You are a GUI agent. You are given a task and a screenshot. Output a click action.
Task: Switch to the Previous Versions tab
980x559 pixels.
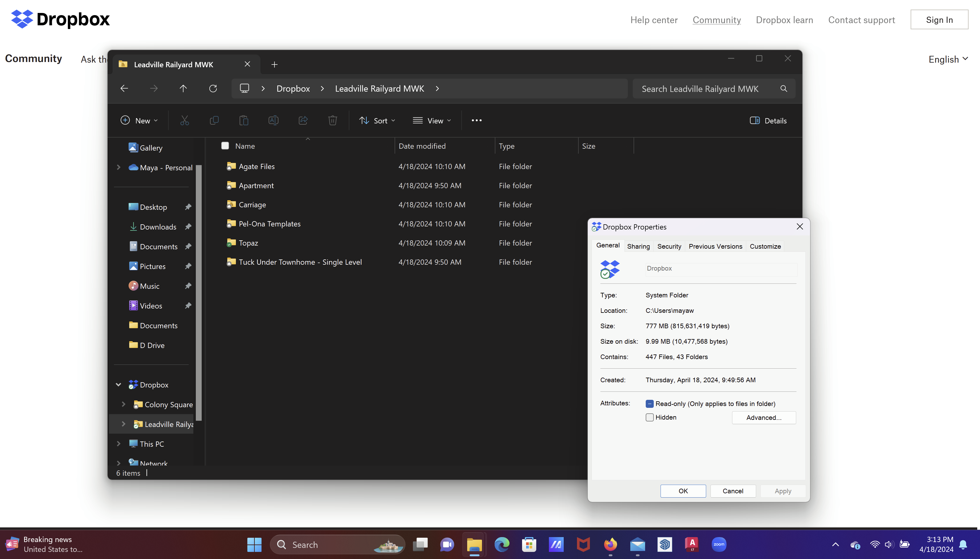[715, 246]
